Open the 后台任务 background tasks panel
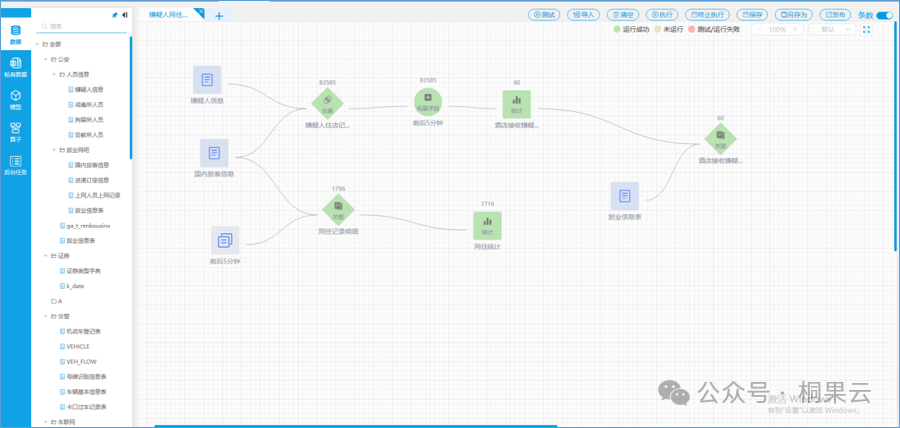This screenshot has width=900, height=428. click(x=15, y=164)
